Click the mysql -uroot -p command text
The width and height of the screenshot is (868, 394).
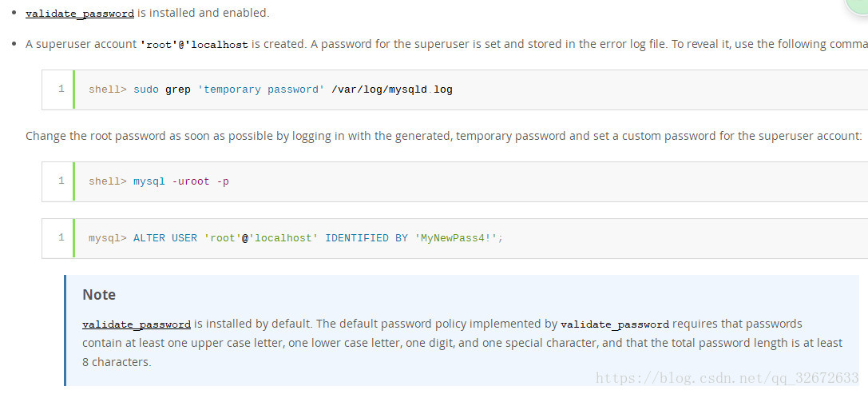point(181,181)
